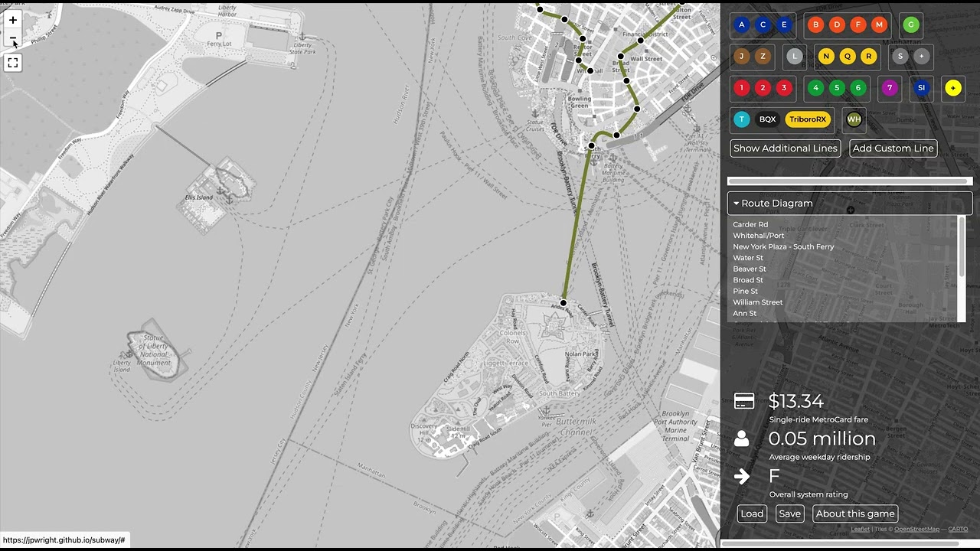This screenshot has width=980, height=551.
Task: Select the red 2 line
Action: coord(763,88)
